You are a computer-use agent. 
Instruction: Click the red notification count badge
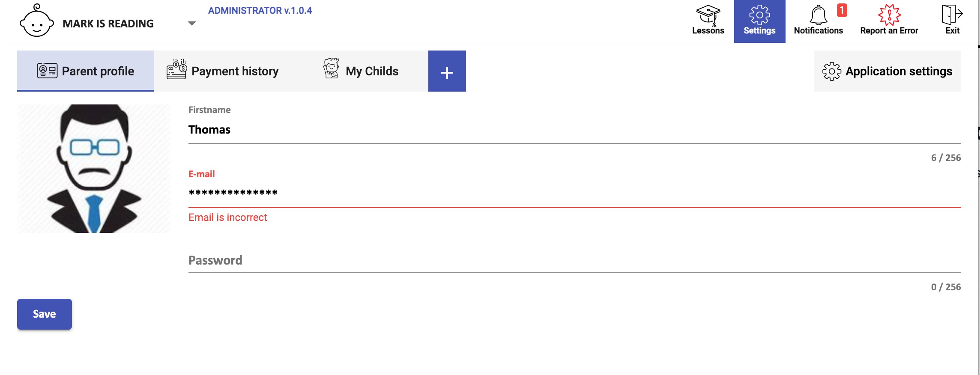pos(842,10)
